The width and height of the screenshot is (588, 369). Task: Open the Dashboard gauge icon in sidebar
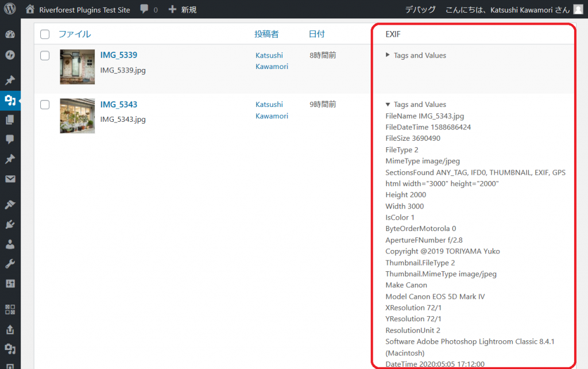(10, 34)
